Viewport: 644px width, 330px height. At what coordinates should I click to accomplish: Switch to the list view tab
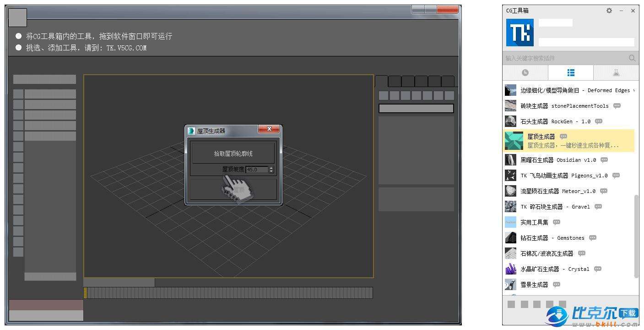point(570,72)
